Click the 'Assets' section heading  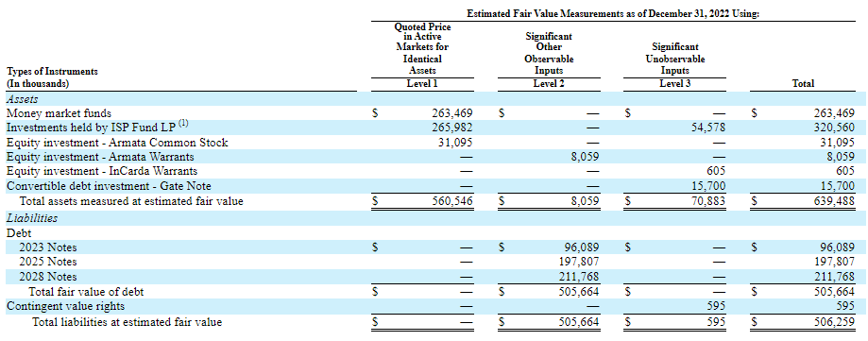click(x=22, y=99)
